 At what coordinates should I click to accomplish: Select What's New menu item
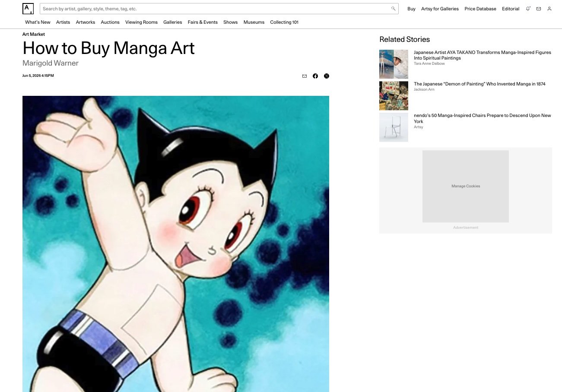[38, 22]
